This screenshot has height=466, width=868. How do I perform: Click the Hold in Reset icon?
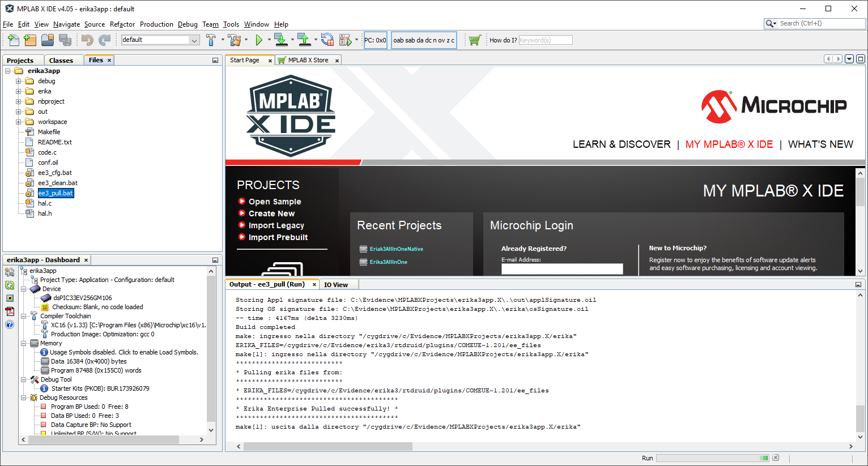327,40
